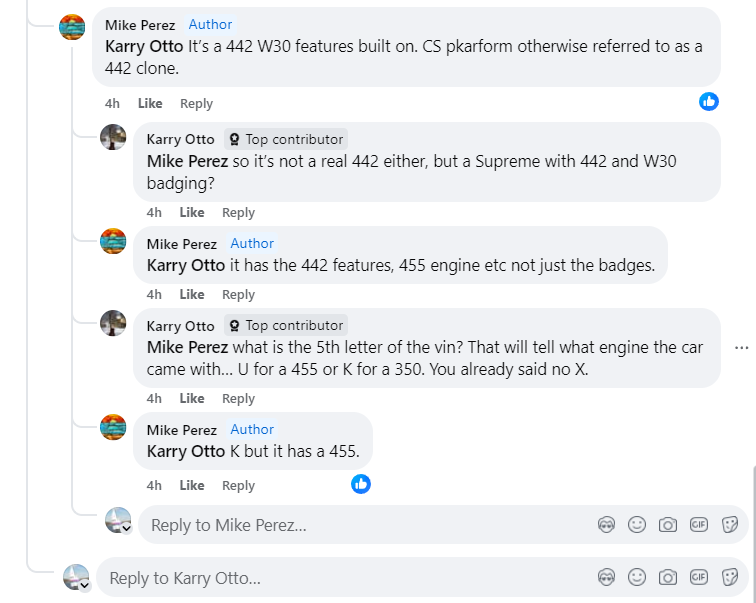Switch commenting profile beside Reply to Mike Perez
Image resolution: width=756 pixels, height=603 pixels.
(119, 521)
